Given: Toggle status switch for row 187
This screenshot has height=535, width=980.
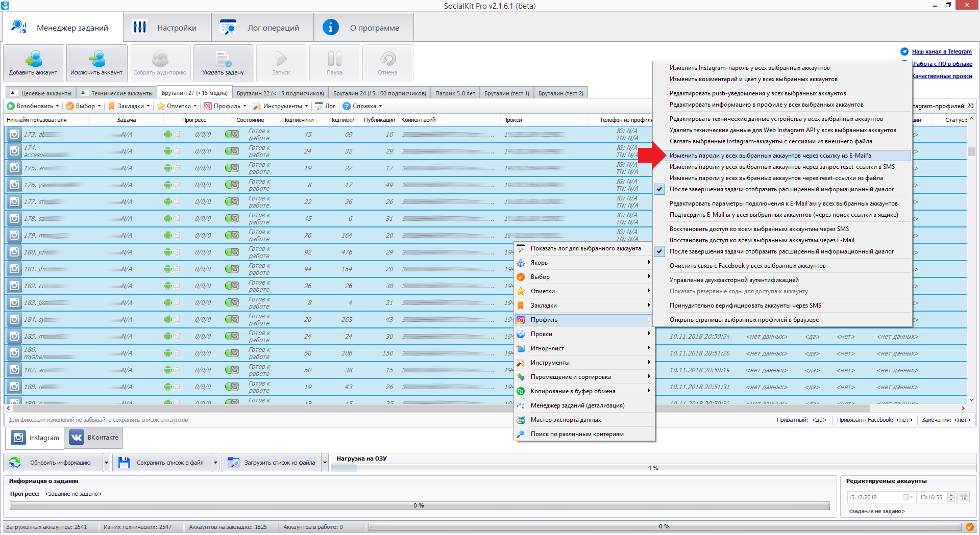Looking at the screenshot, I should pyautogui.click(x=232, y=370).
